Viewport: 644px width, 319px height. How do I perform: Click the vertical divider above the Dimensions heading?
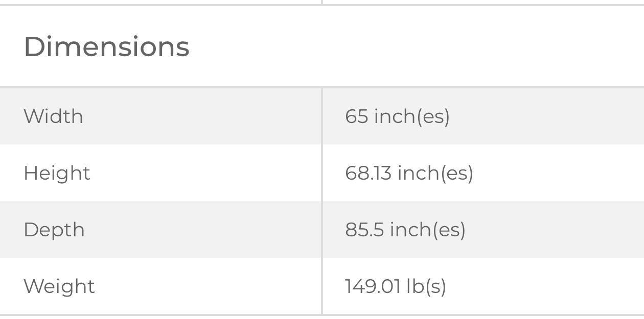pos(322,2)
